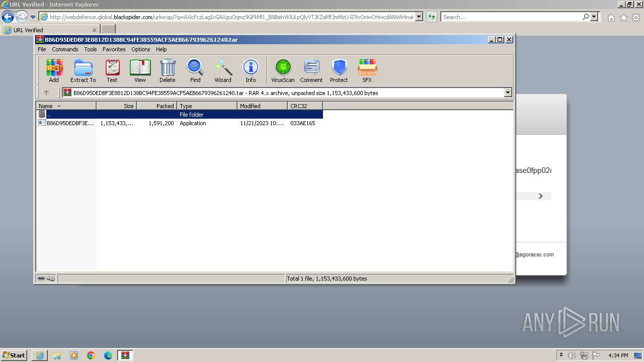The width and height of the screenshot is (644, 362).
Task: Click the Internet Explorer Forward button
Action: click(21, 17)
